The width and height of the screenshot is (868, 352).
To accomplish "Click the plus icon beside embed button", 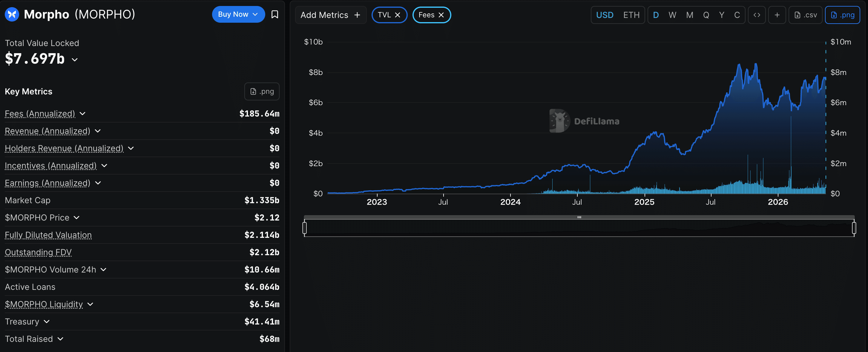I will 777,15.
